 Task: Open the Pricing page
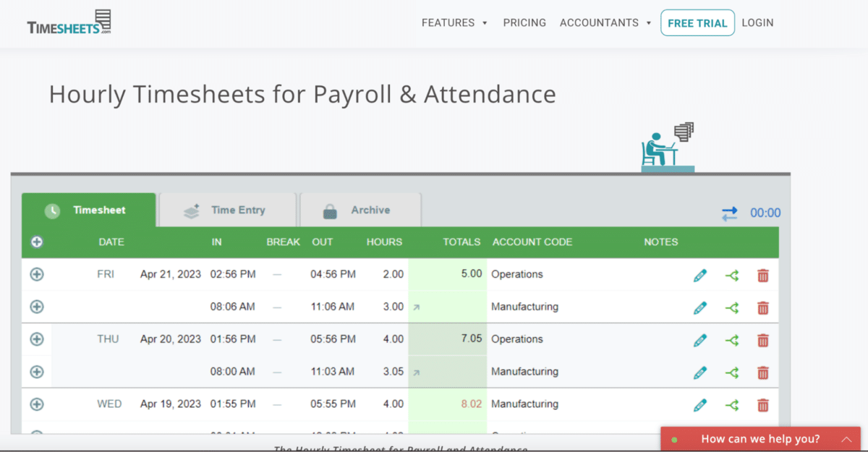click(x=524, y=22)
